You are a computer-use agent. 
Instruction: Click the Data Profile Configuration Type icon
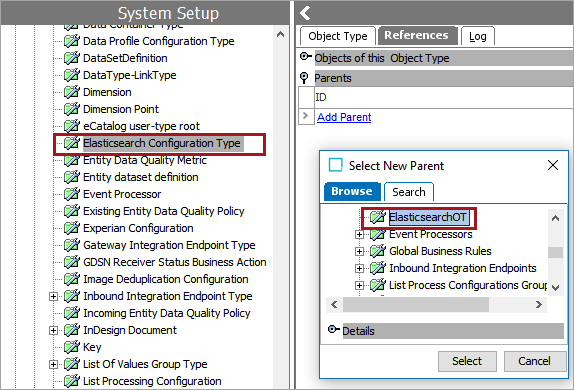71,41
